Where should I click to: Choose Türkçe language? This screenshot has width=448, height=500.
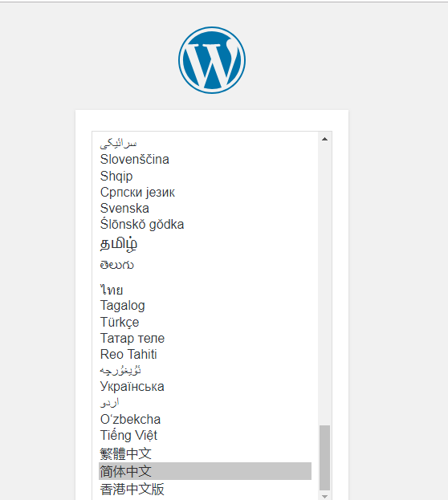tap(205, 322)
